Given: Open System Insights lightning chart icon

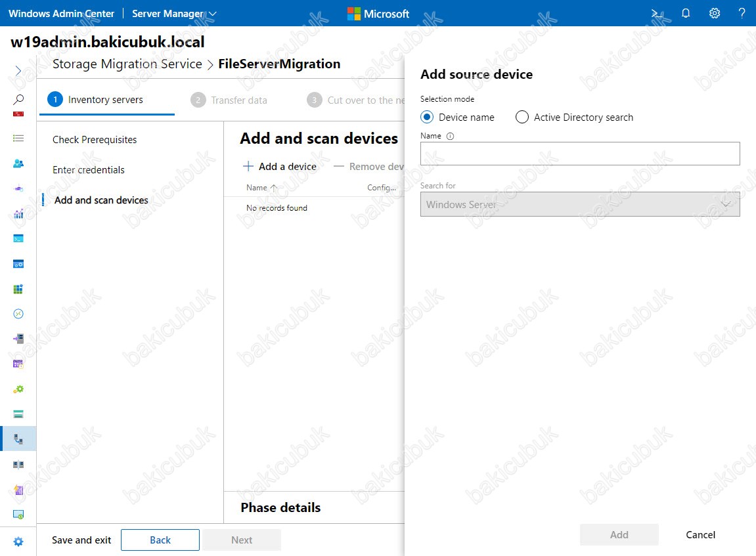Looking at the screenshot, I should tap(18, 490).
